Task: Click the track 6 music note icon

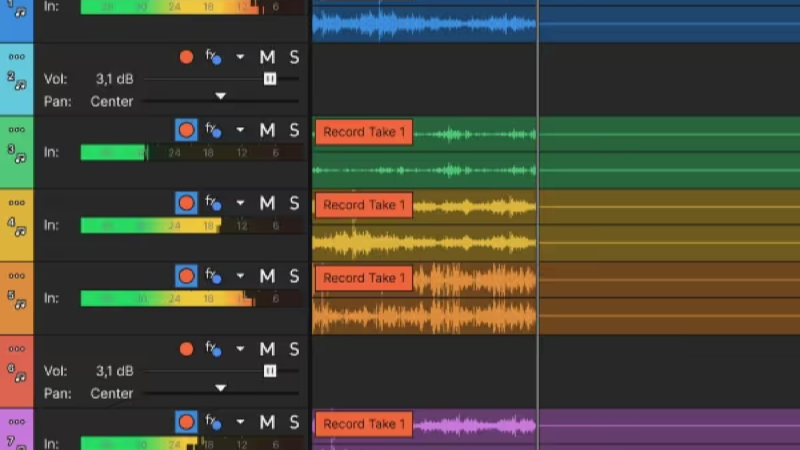Action: tap(20, 377)
